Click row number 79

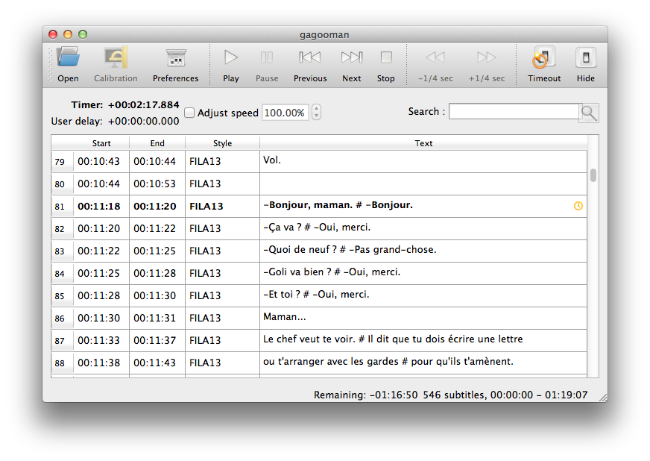coord(60,162)
